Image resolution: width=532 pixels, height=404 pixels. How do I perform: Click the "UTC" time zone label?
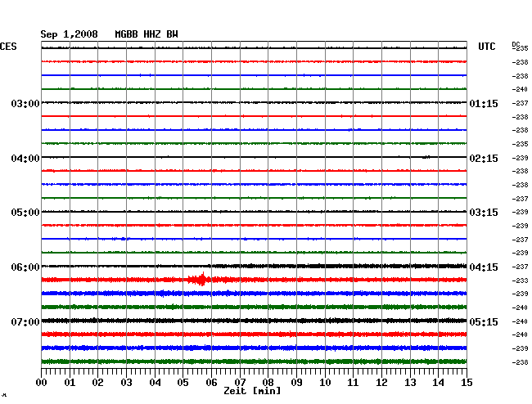click(486, 47)
